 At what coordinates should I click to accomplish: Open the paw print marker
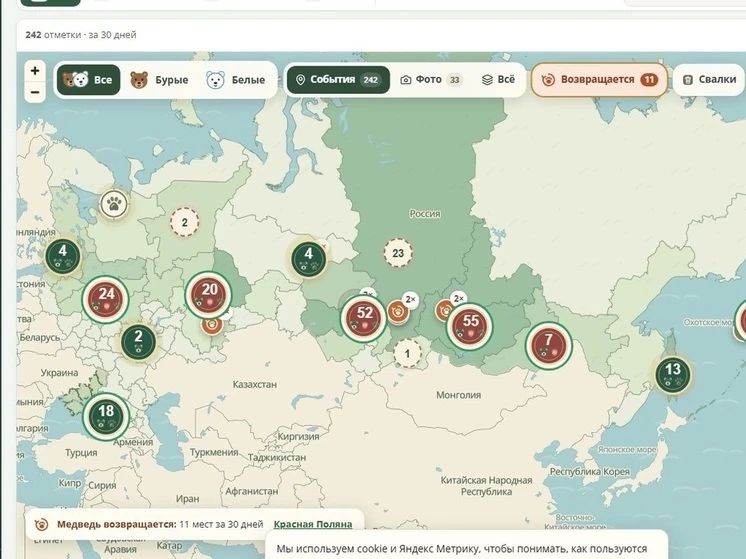[x=114, y=204]
